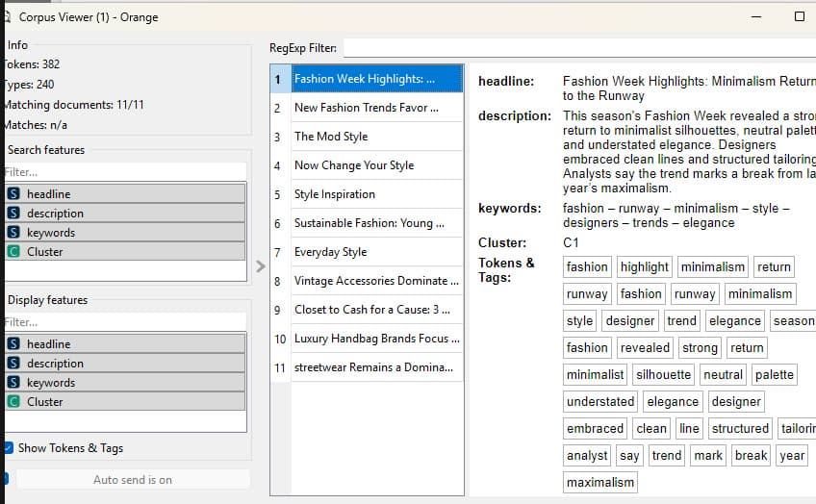Click the 'revealed' token tag
The height and width of the screenshot is (504, 816).
click(645, 347)
